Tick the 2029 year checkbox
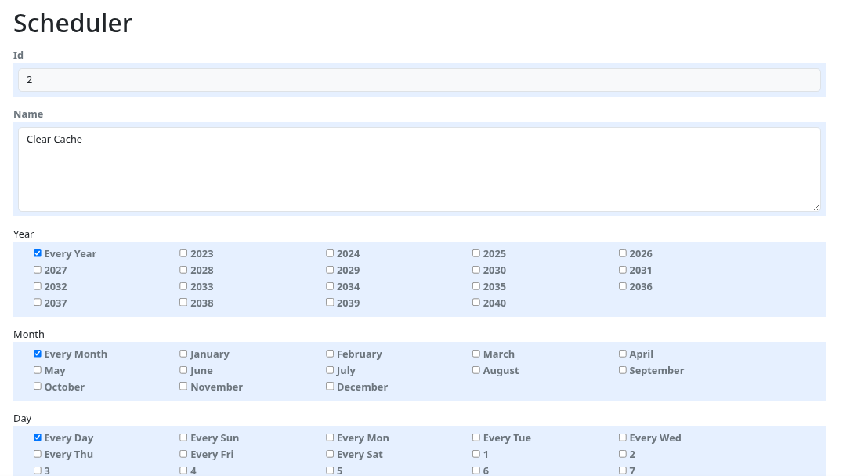This screenshot has height=476, width=868. 330,270
